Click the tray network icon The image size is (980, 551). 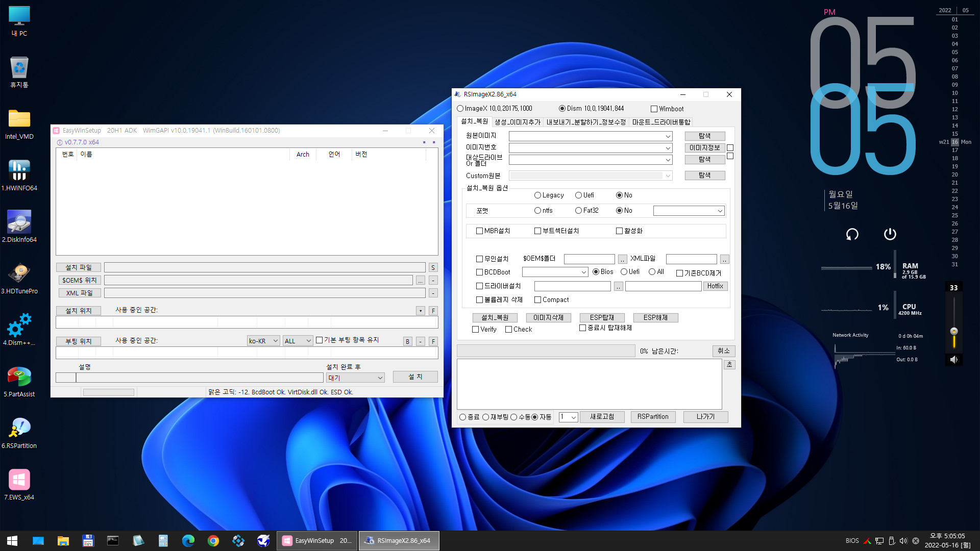click(879, 541)
